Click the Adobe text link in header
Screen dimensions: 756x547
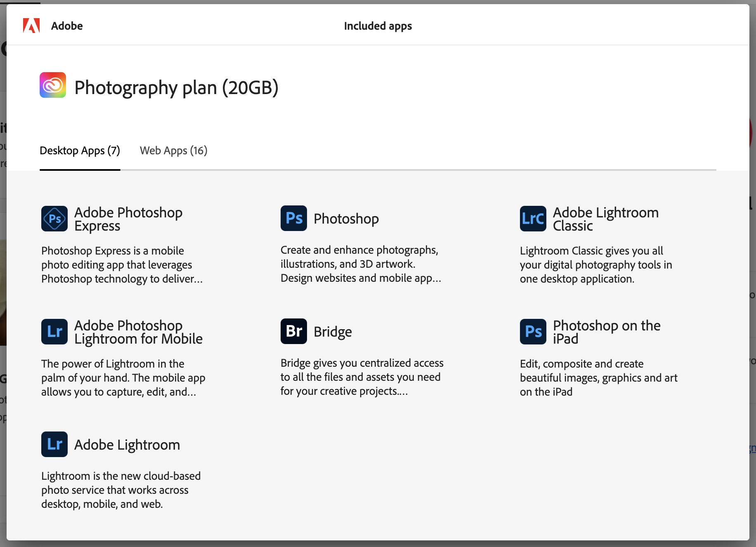pos(67,26)
